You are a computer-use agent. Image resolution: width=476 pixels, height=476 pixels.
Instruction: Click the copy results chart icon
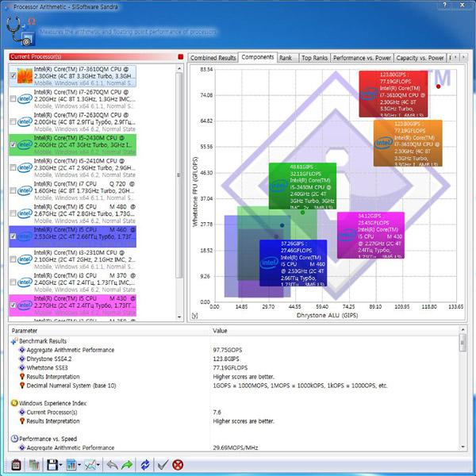34,465
